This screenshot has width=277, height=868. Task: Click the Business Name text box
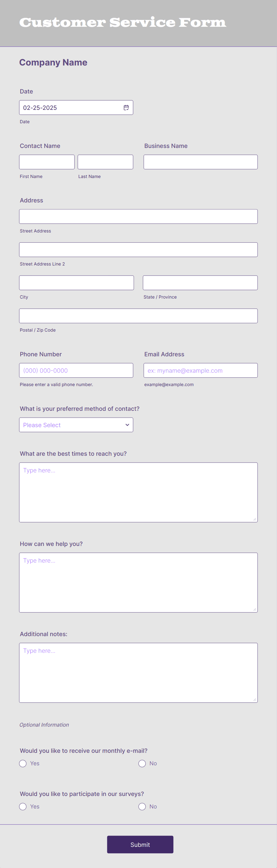(x=200, y=162)
